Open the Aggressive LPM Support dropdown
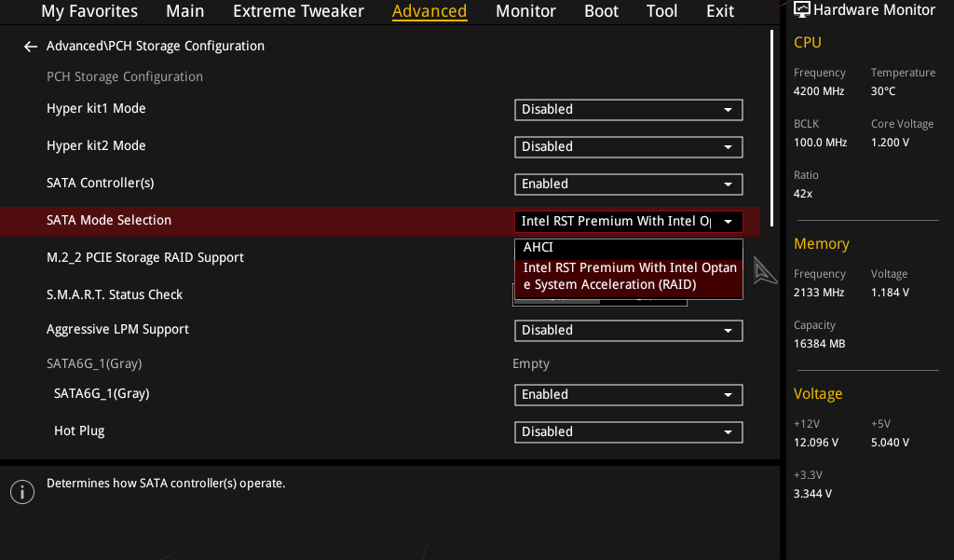Image resolution: width=954 pixels, height=560 pixels. [x=629, y=331]
